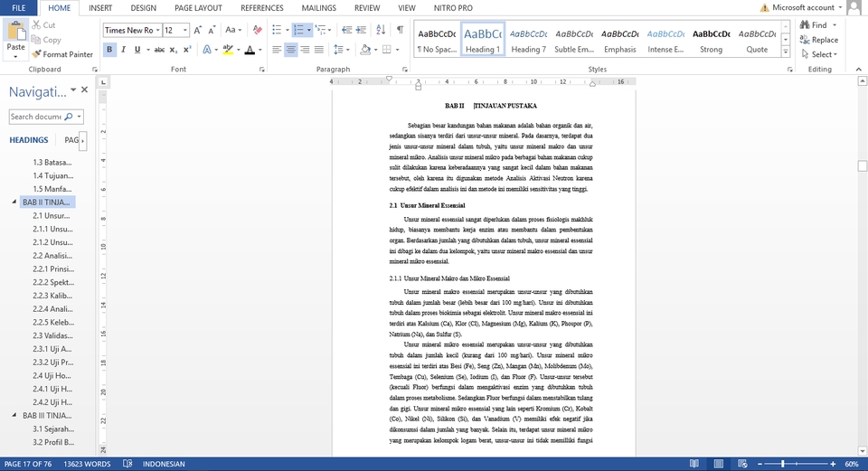Increase font size with Grow Font

pyautogui.click(x=198, y=31)
